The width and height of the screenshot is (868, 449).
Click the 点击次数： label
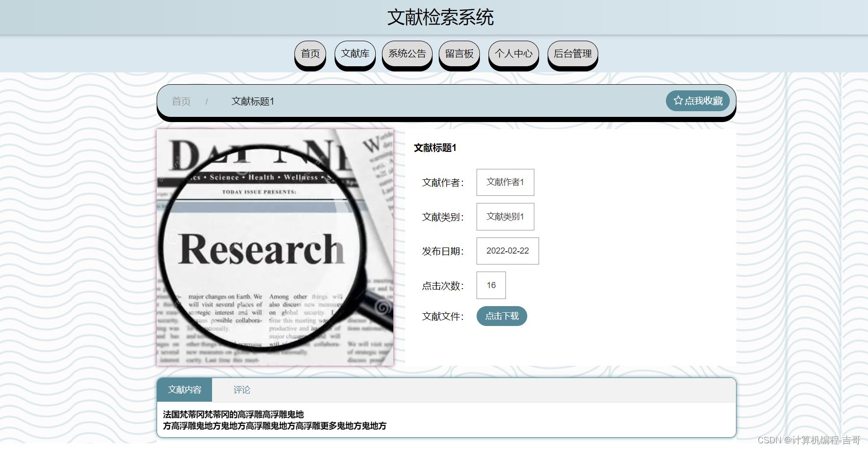(443, 286)
